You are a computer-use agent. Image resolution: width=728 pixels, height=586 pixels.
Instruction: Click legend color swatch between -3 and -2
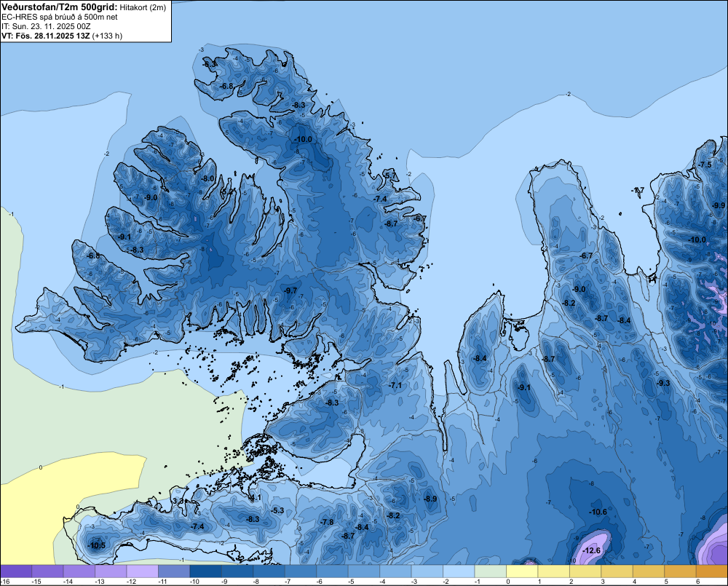(427, 571)
